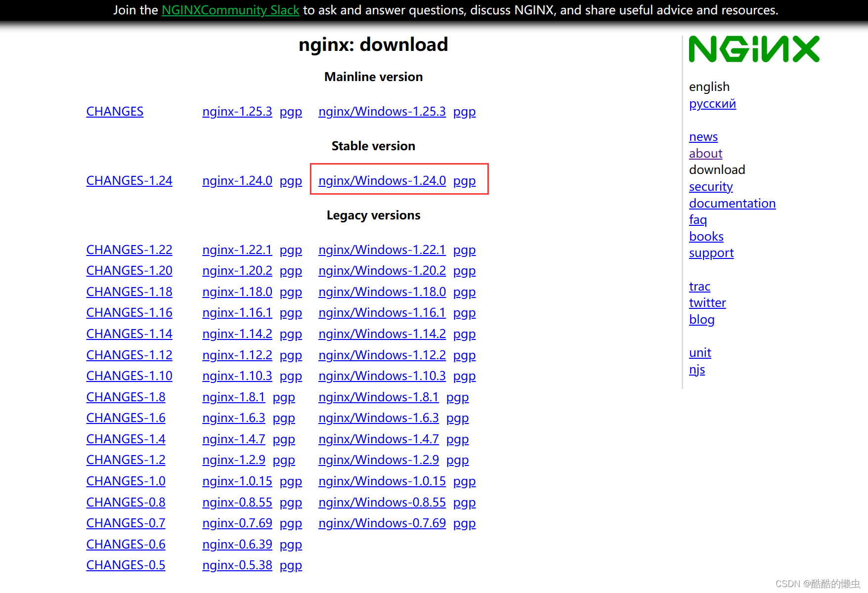Viewport: 868px width, 593px height.
Task: Download nginx/Windows-0.7.69
Action: (382, 523)
